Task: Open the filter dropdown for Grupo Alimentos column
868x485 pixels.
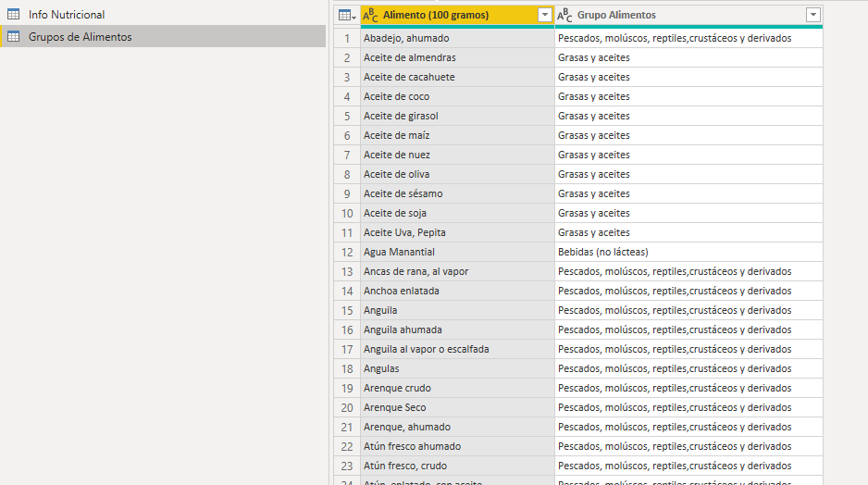Action: pos(813,15)
